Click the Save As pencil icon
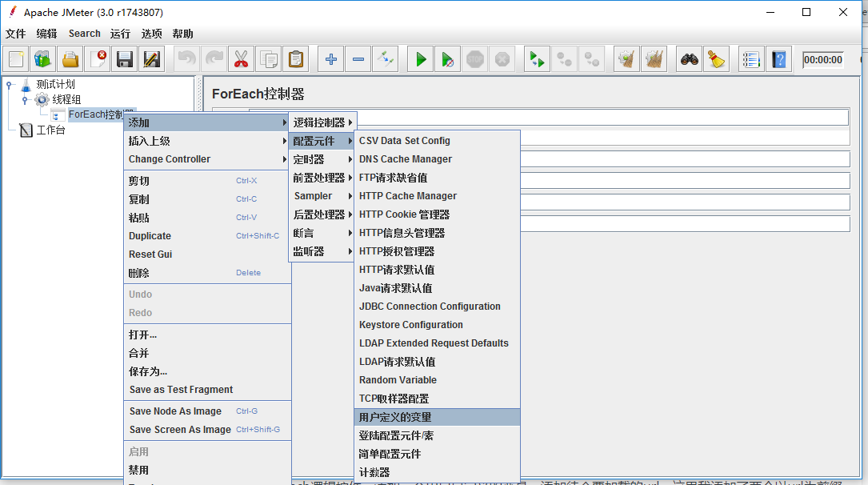 click(152, 59)
